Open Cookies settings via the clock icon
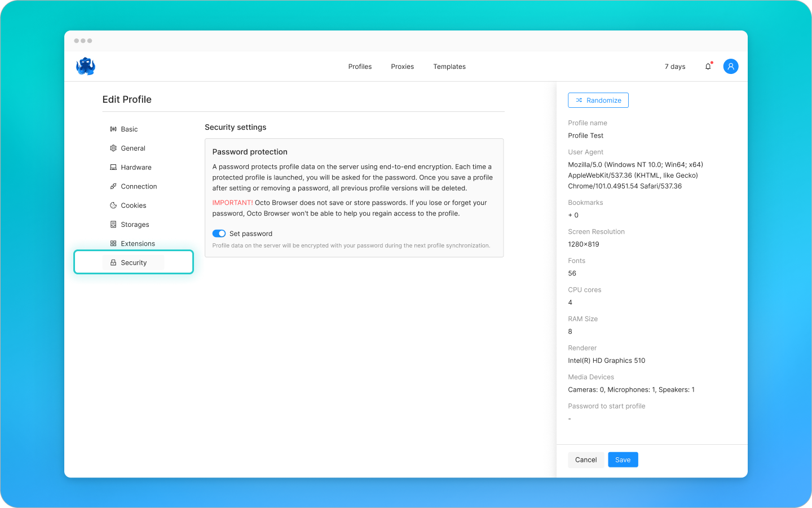Image resolution: width=812 pixels, height=508 pixels. point(113,205)
